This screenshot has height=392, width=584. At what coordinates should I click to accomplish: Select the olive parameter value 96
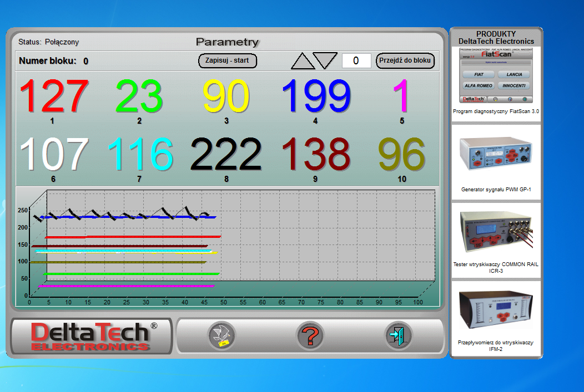point(401,154)
